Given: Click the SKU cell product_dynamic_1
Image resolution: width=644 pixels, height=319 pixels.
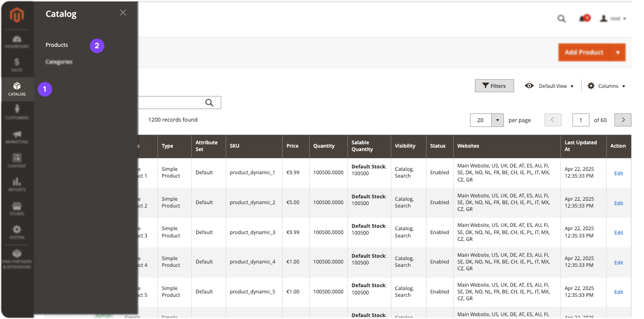Looking at the screenshot, I should [252, 173].
